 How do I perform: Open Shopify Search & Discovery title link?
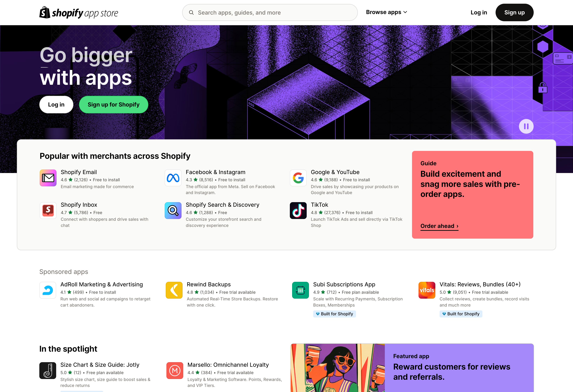click(222, 205)
